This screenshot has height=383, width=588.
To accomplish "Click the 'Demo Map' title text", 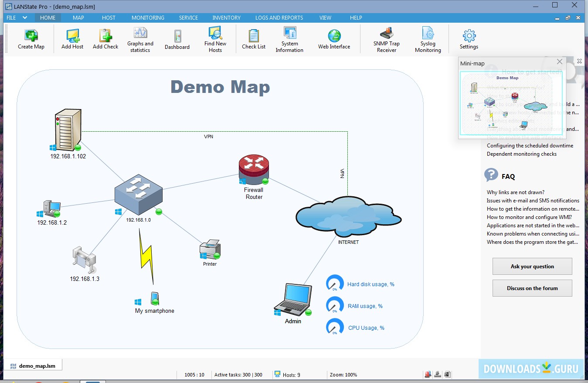I will pyautogui.click(x=220, y=87).
